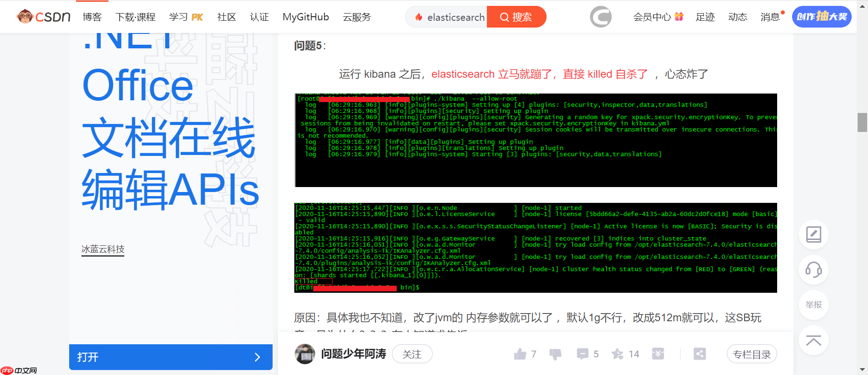Click the orange search button
868x375 pixels.
click(x=516, y=17)
